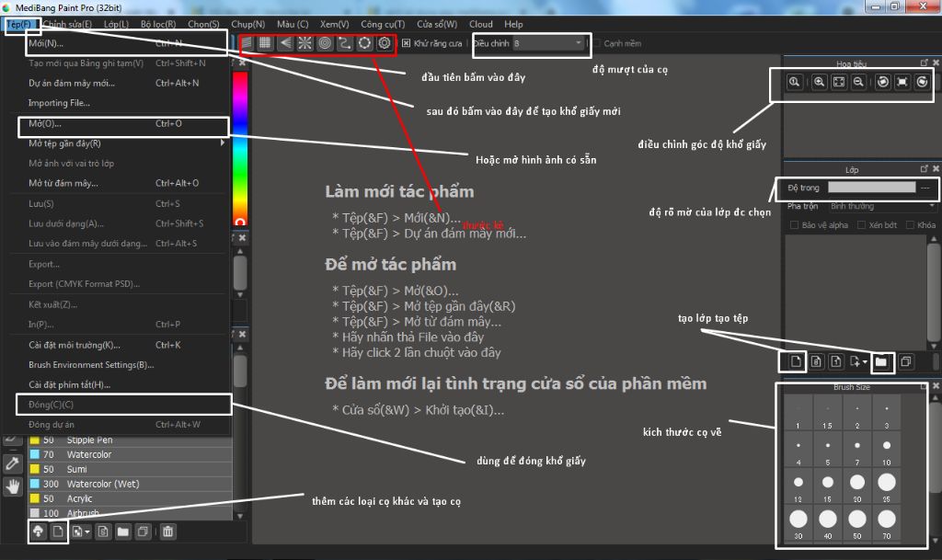Toggle Cạnh mềm checkbox
This screenshot has height=560, width=942.
pos(596,43)
